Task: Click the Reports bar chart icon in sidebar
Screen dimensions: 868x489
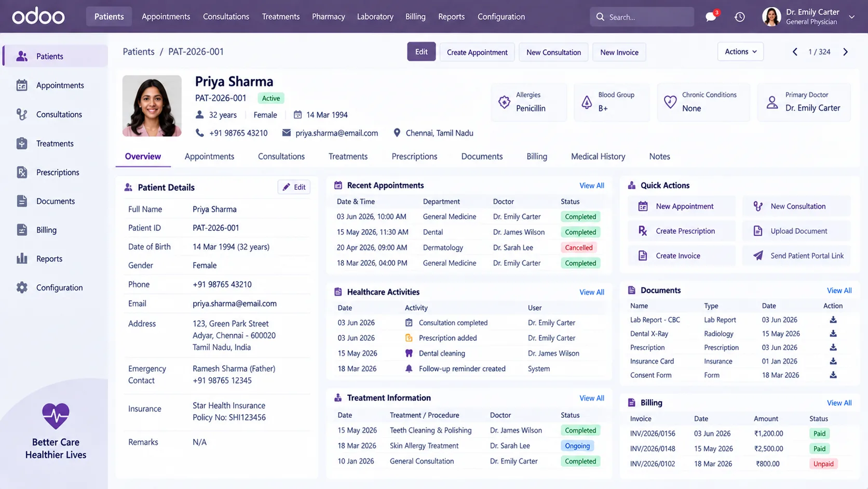Action: [22, 258]
